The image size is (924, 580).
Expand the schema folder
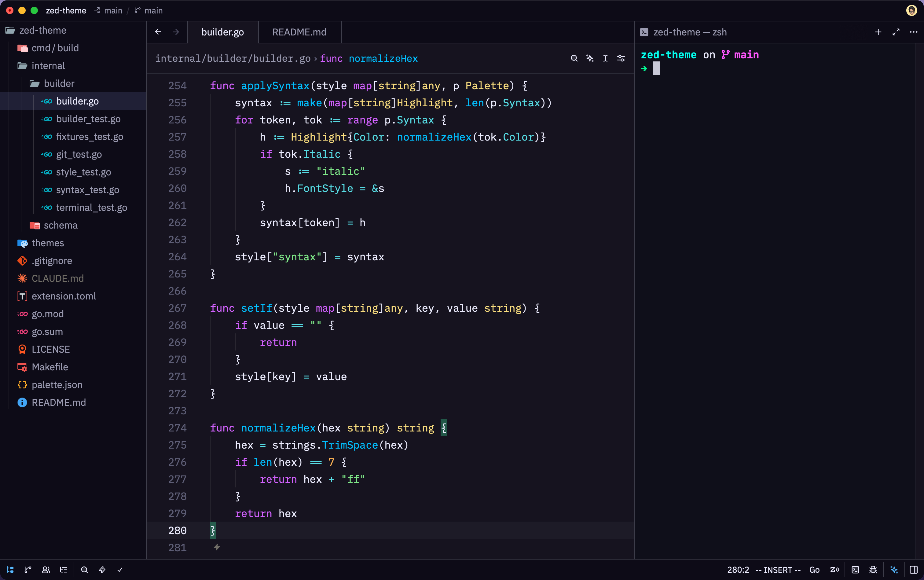pos(73,225)
